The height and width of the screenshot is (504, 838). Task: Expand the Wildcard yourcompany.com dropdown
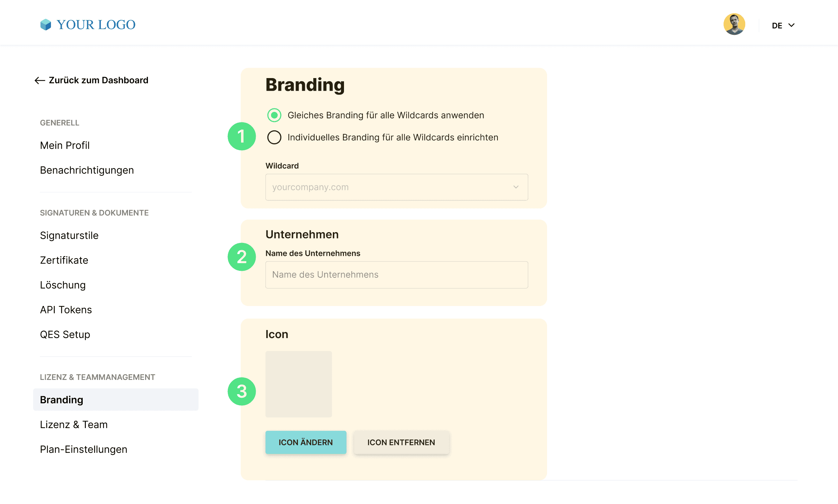coord(397,187)
